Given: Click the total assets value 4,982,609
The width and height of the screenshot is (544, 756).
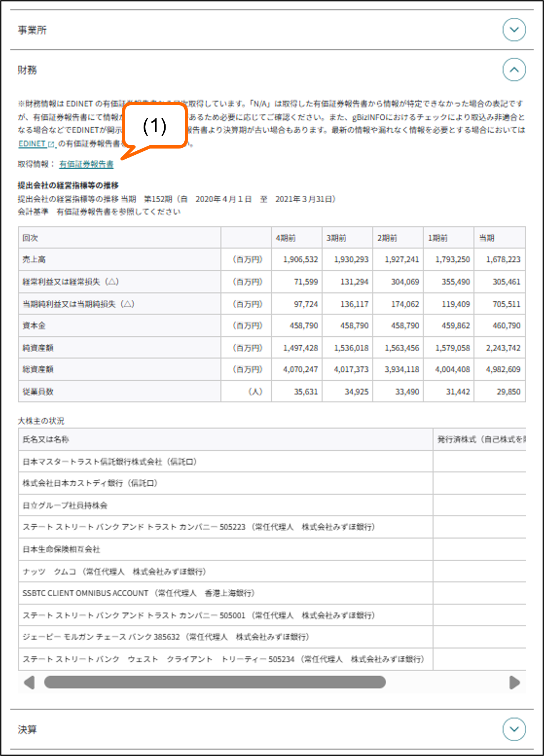Looking at the screenshot, I should point(503,370).
